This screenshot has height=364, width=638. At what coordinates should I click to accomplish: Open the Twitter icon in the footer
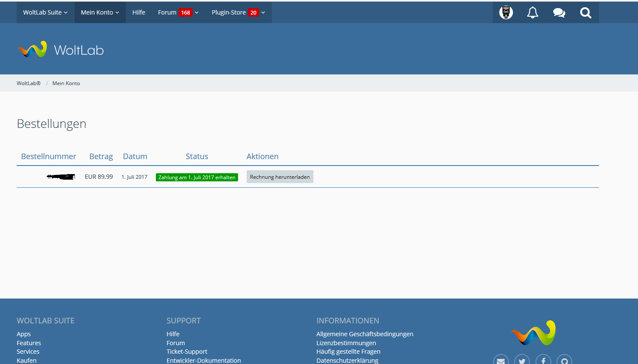click(x=522, y=361)
